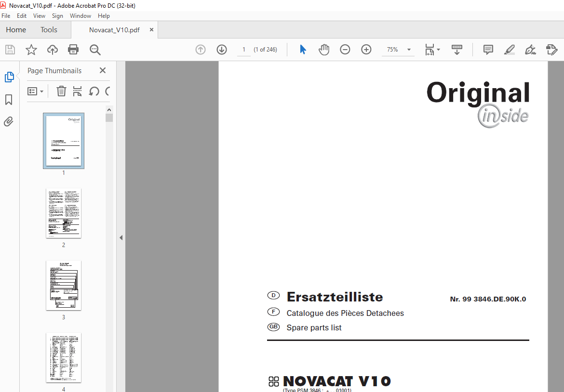Viewport: 564px width, 392px height.
Task: Open Page Thumbnails sidebar icon
Action: pyautogui.click(x=9, y=77)
